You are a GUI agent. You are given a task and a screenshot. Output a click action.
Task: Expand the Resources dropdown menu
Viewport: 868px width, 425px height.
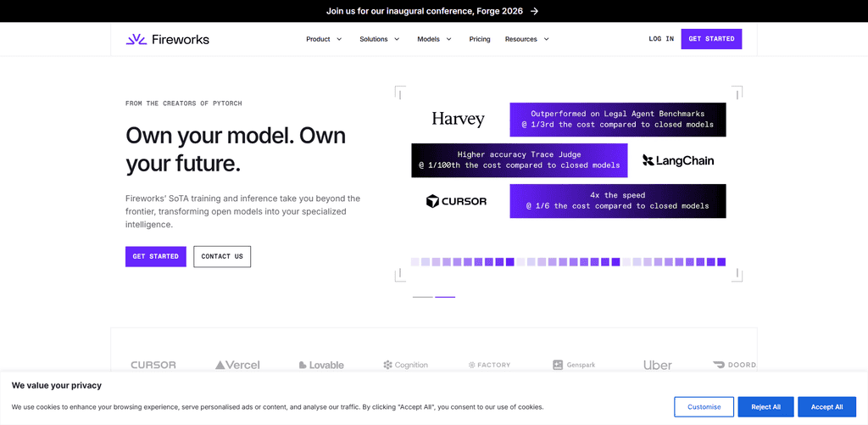(x=527, y=39)
